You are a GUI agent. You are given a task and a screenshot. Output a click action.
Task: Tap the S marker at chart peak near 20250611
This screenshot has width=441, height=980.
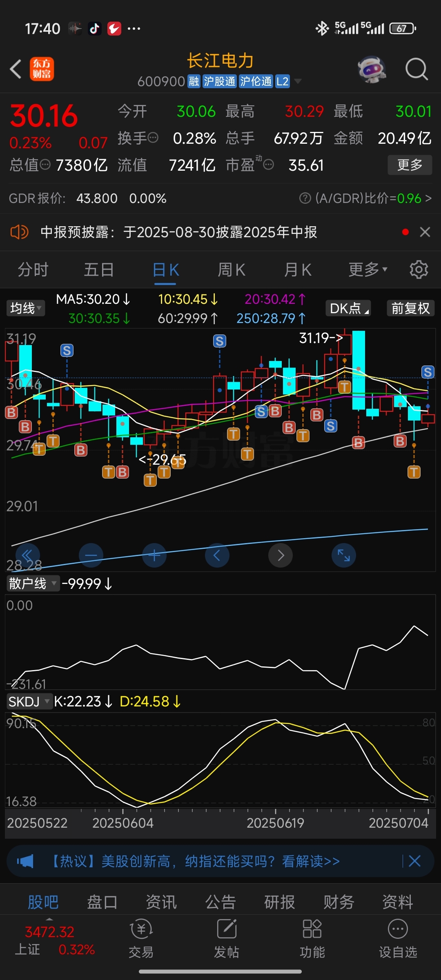click(x=220, y=341)
